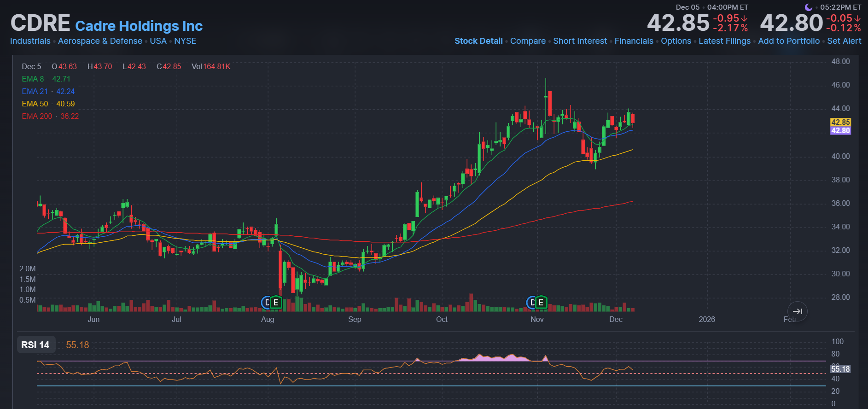
Task: Select the EMA 50 indicator label
Action: (35, 104)
